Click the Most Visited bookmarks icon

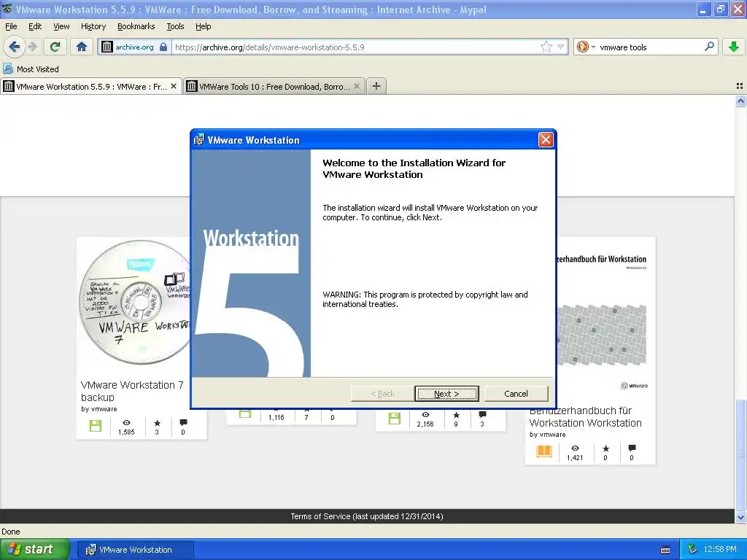pos(7,69)
